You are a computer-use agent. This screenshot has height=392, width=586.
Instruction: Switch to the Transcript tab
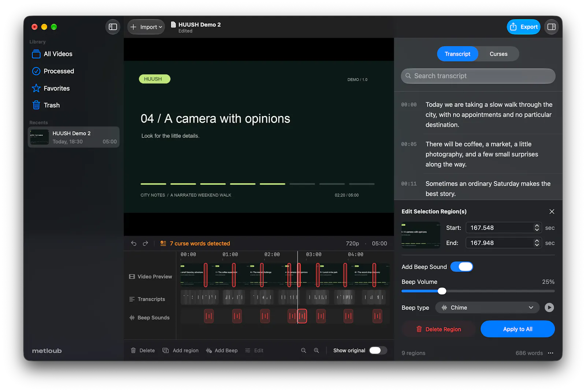coord(457,54)
